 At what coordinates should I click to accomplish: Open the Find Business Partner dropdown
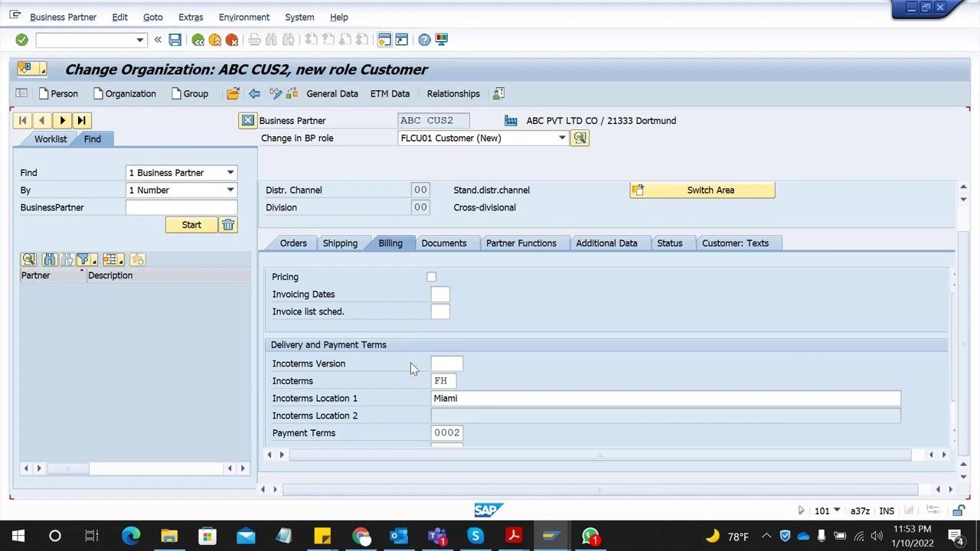tap(230, 173)
